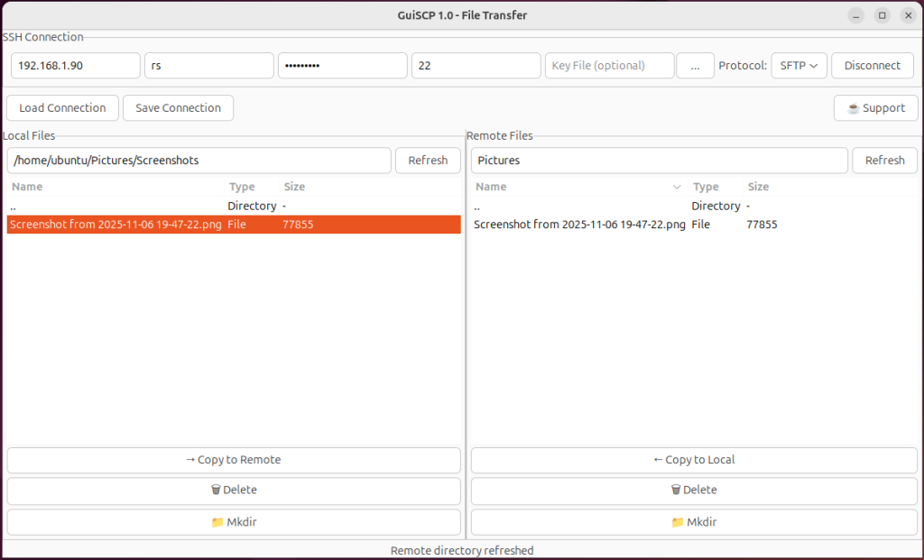This screenshot has width=924, height=560.
Task: Focus the Key File input field
Action: [609, 66]
